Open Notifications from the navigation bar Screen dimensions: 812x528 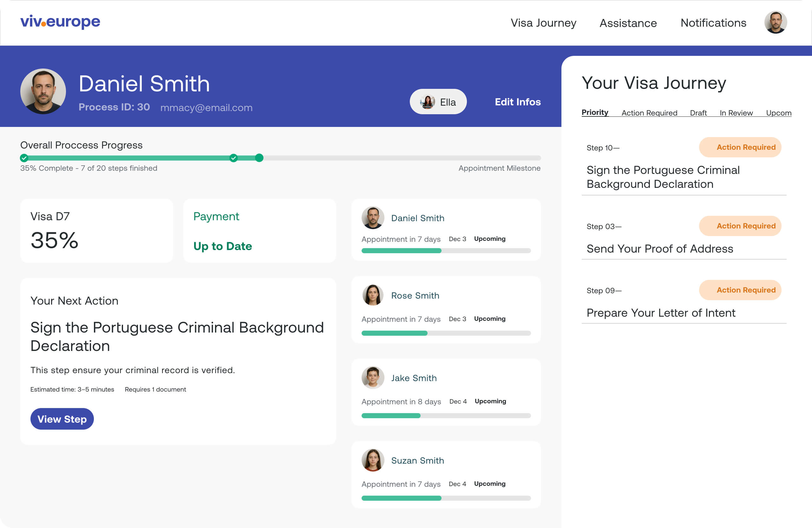coord(713,23)
